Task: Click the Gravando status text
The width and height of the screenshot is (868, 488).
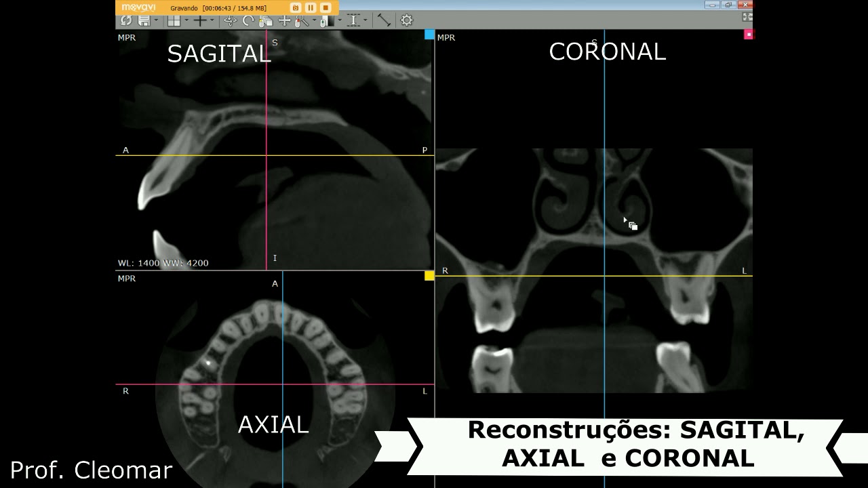Action: coord(184,8)
